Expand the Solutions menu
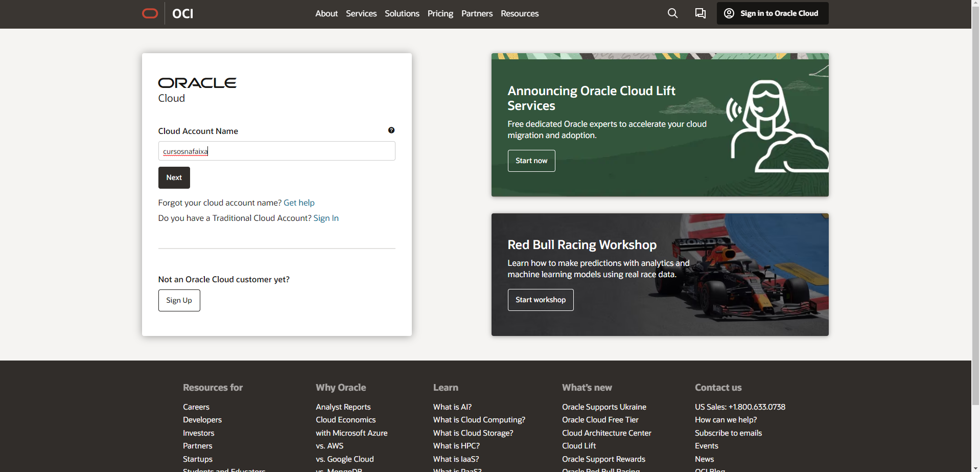The image size is (980, 472). [x=402, y=13]
